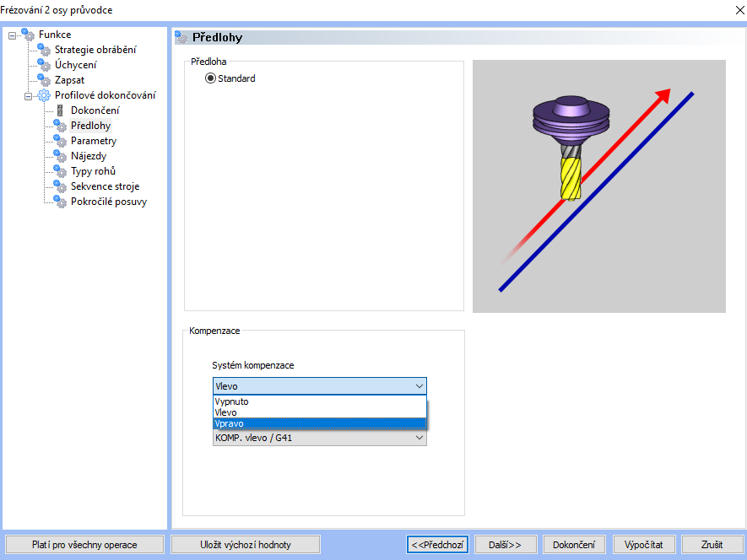Image resolution: width=747 pixels, height=560 pixels.
Task: Click the gear icon beside Sekvence stroje
Action: click(x=60, y=186)
